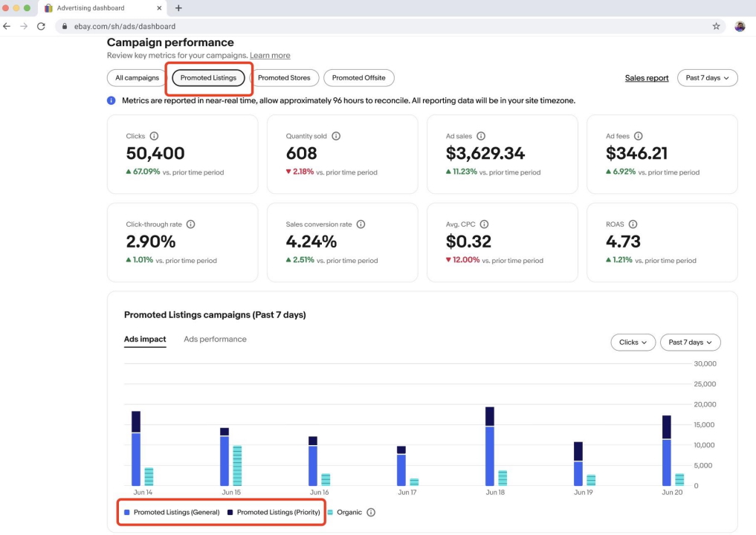
Task: Open a new browser tab with plus icon
Action: (178, 7)
